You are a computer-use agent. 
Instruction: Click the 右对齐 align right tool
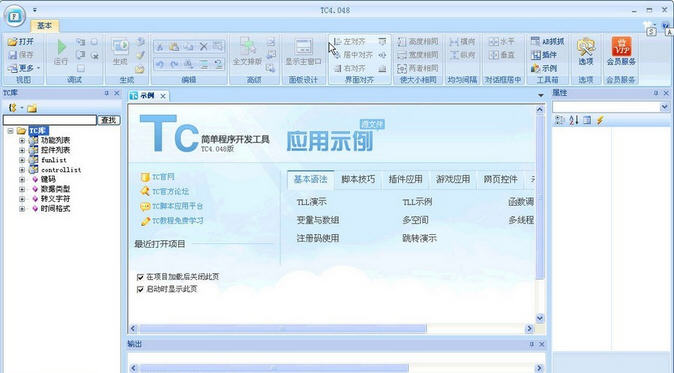pos(350,68)
